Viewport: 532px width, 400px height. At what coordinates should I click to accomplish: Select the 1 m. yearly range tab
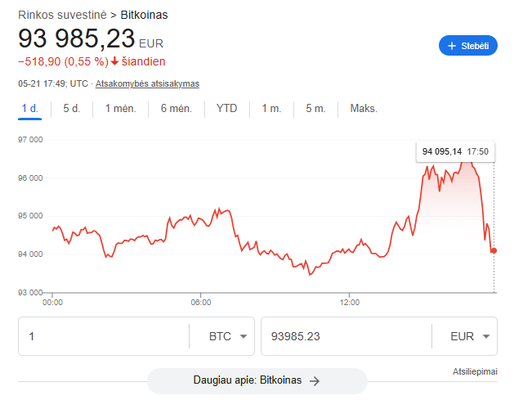click(271, 109)
